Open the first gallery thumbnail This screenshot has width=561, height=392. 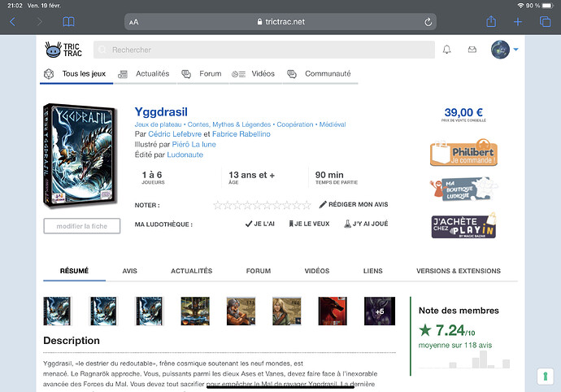(57, 311)
